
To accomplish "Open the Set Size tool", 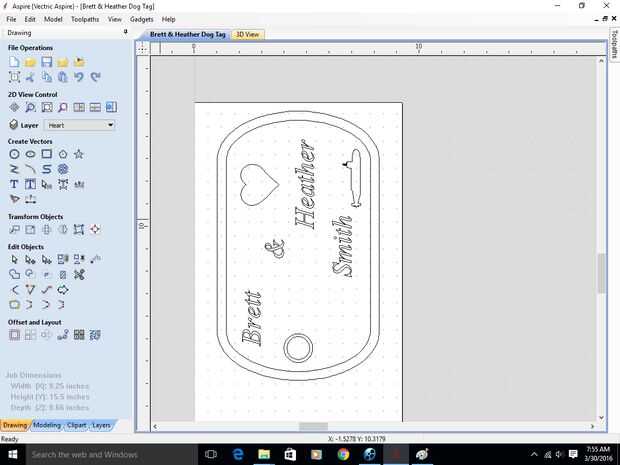I will (30, 229).
